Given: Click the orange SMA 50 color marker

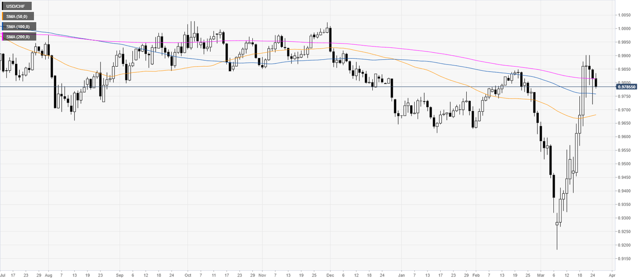Looking at the screenshot, I should 3,16.
